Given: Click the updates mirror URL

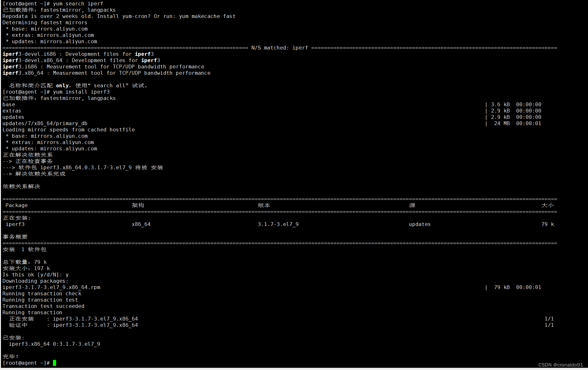Looking at the screenshot, I should tap(68, 41).
